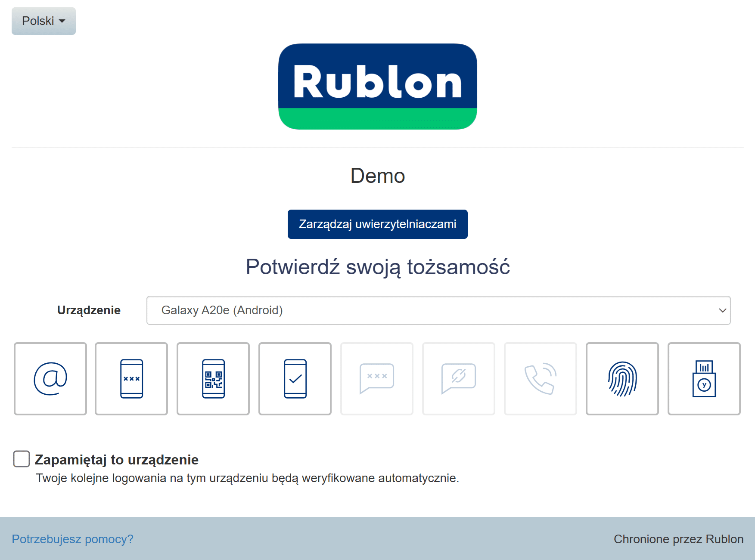The width and height of the screenshot is (755, 560).
Task: Expand the Galaxy A20e device dropdown
Action: point(438,310)
